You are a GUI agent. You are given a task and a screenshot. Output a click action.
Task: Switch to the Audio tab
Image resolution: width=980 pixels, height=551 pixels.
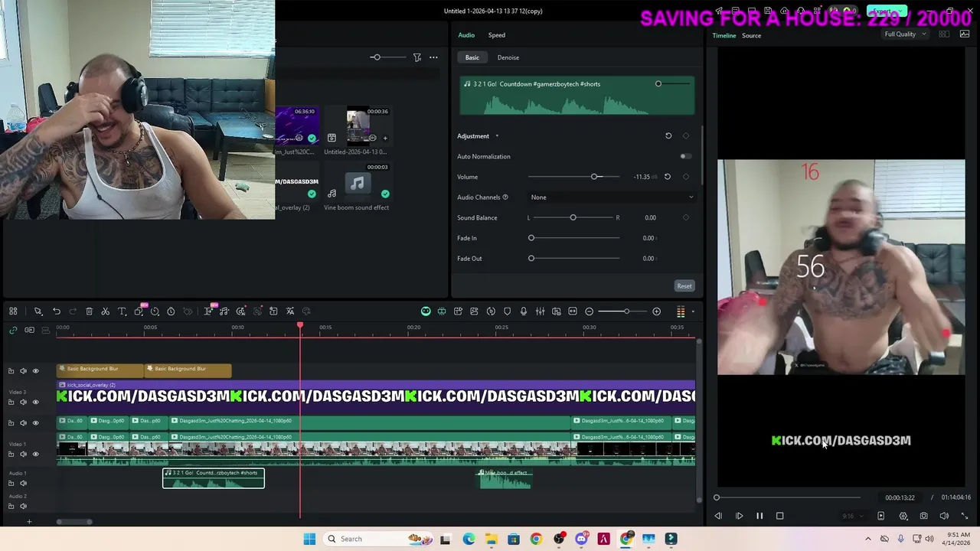(466, 35)
